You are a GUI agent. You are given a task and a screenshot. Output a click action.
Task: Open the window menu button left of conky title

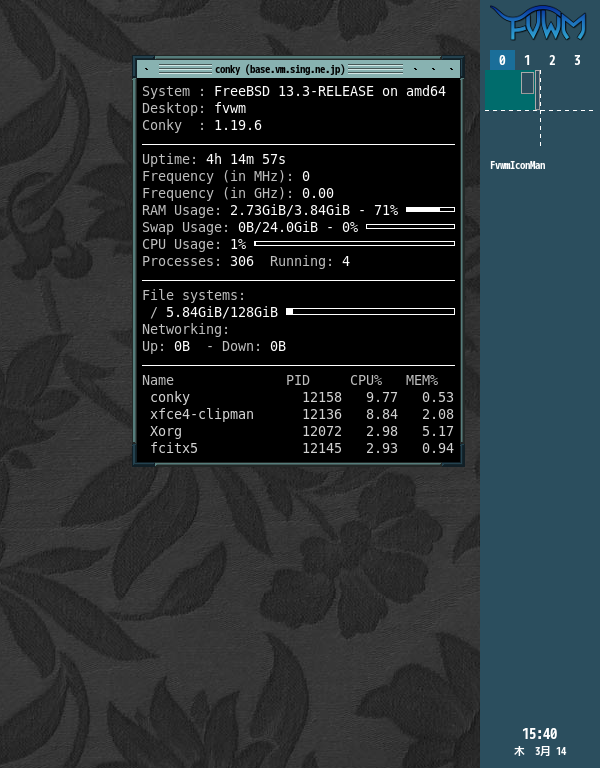click(x=146, y=69)
